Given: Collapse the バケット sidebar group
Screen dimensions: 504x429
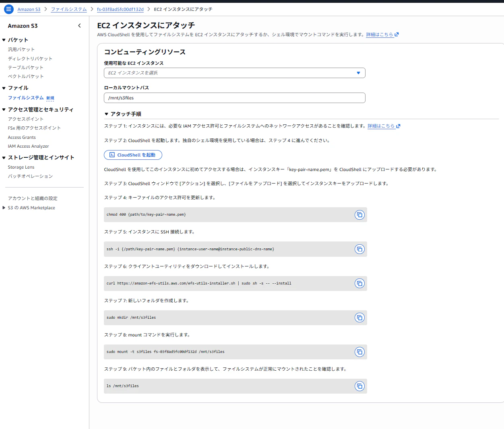Looking at the screenshot, I should click(x=4, y=40).
